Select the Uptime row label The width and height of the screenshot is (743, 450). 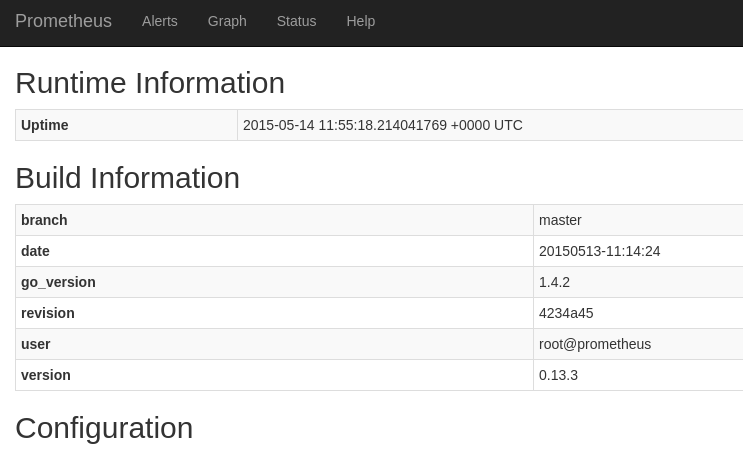tap(45, 125)
